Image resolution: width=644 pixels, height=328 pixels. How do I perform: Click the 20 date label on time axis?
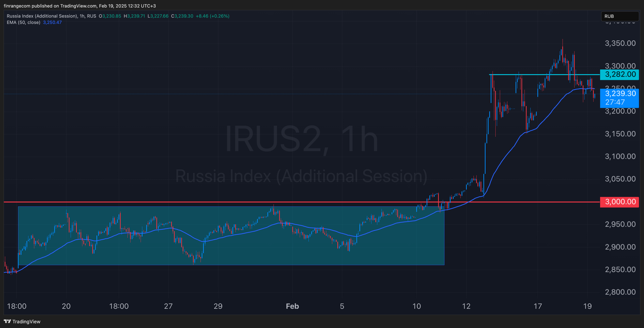point(66,306)
